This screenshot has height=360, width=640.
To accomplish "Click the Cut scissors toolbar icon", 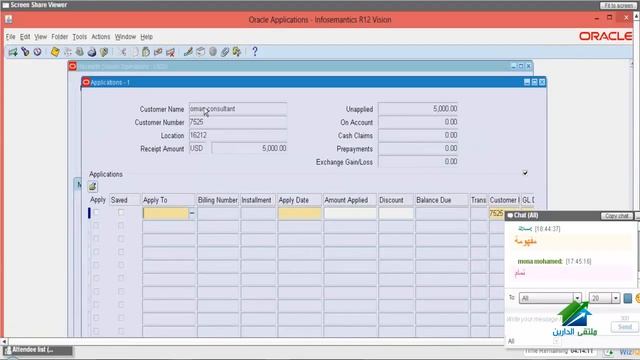I will [122, 52].
